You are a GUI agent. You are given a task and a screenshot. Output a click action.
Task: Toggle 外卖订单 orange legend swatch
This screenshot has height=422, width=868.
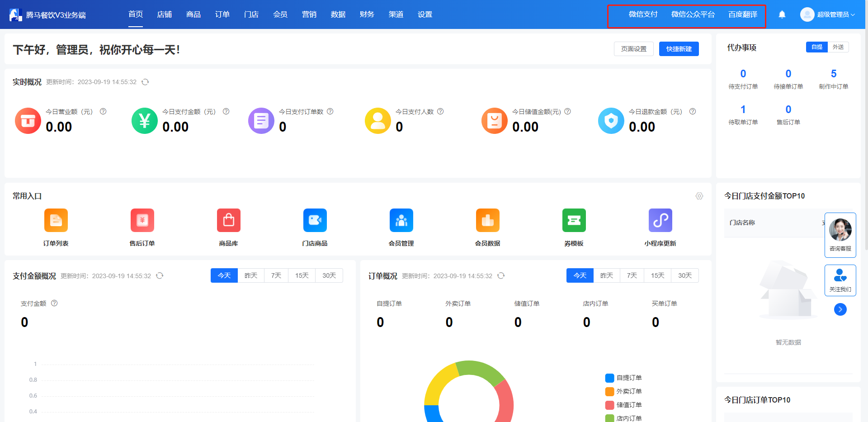point(610,391)
